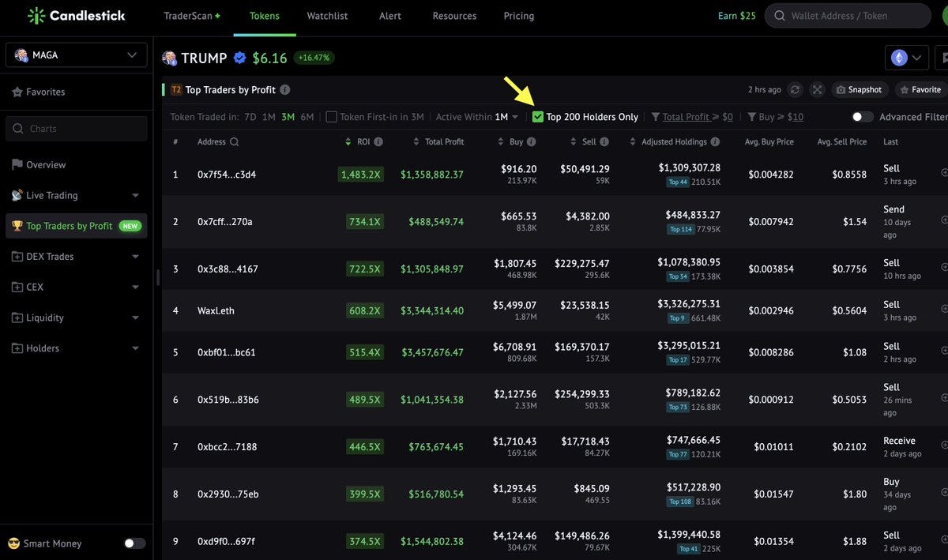Image resolution: width=948 pixels, height=560 pixels.
Task: Go to Watchlist tab
Action: pyautogui.click(x=327, y=16)
